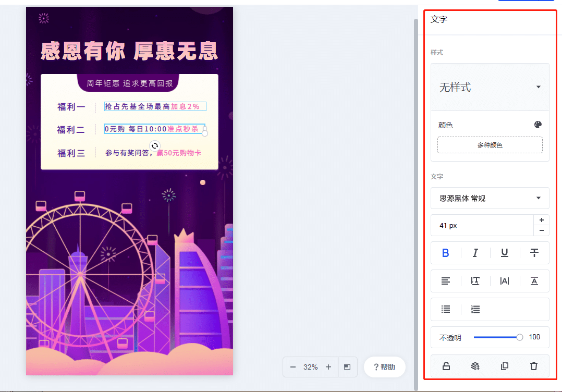Increase font size with plus stepper
Image resolution: width=562 pixels, height=392 pixels.
[542, 220]
